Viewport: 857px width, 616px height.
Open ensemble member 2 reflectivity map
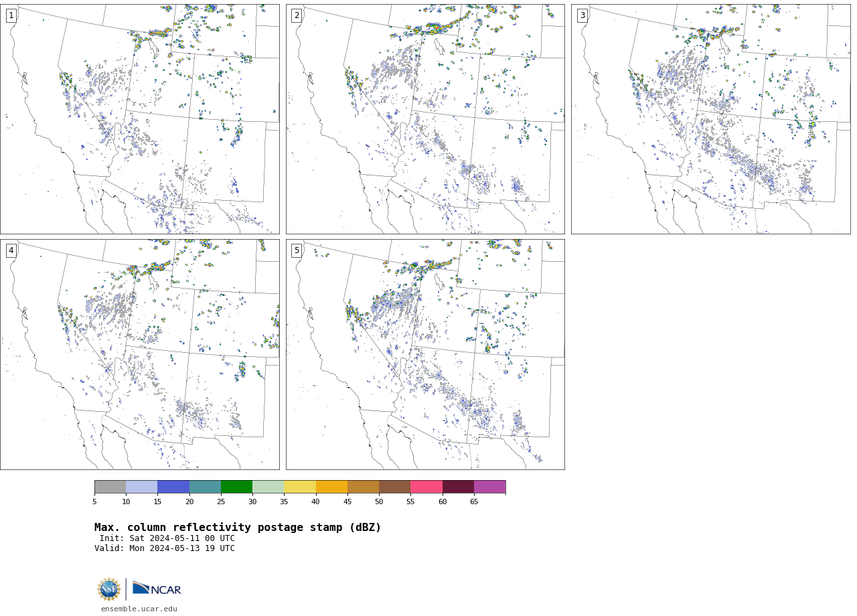[425, 119]
